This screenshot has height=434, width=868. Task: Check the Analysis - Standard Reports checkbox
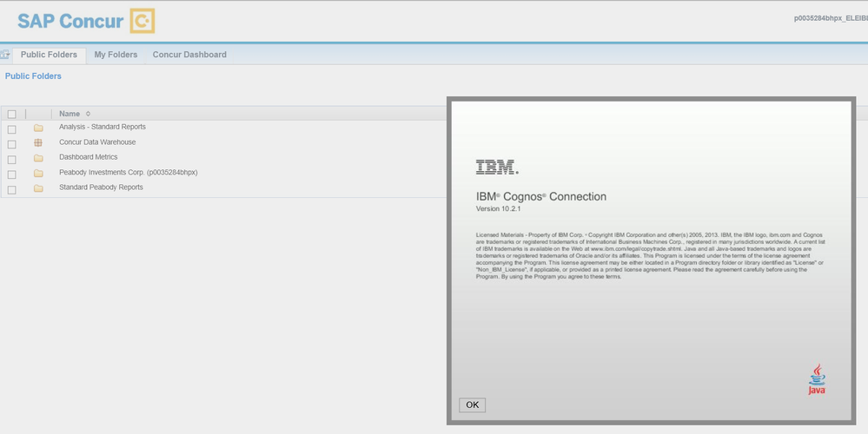click(11, 129)
